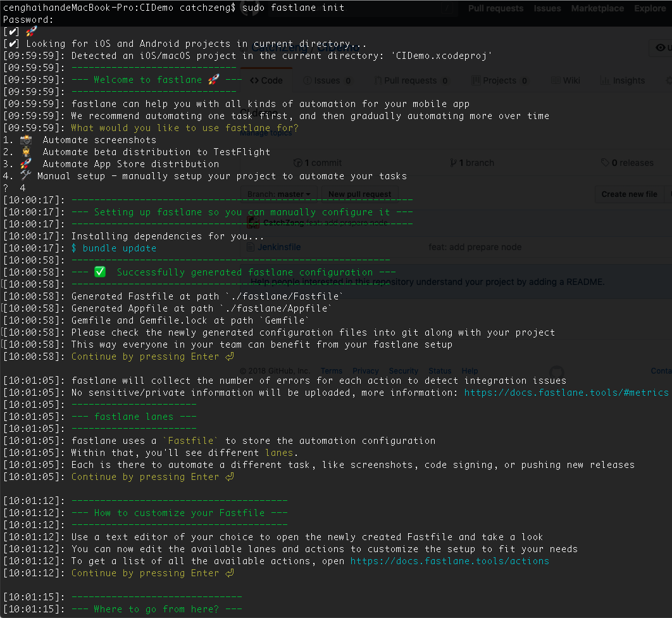Click the commit history icon next to 1 commit
Viewport: 672px width, 618px height.
click(x=298, y=163)
